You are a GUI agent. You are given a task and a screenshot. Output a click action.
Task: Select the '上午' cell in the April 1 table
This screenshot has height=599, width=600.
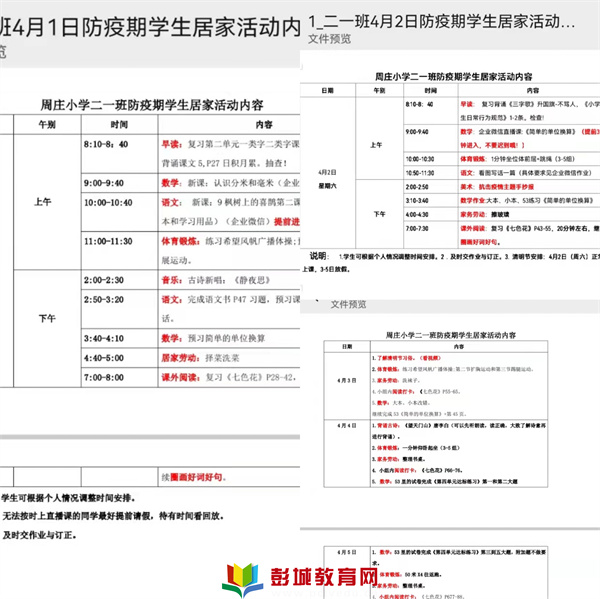[x=42, y=202]
